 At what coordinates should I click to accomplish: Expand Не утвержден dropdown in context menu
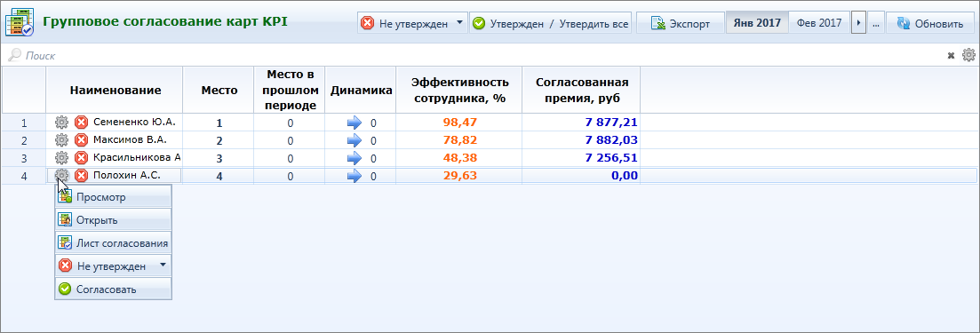(163, 266)
